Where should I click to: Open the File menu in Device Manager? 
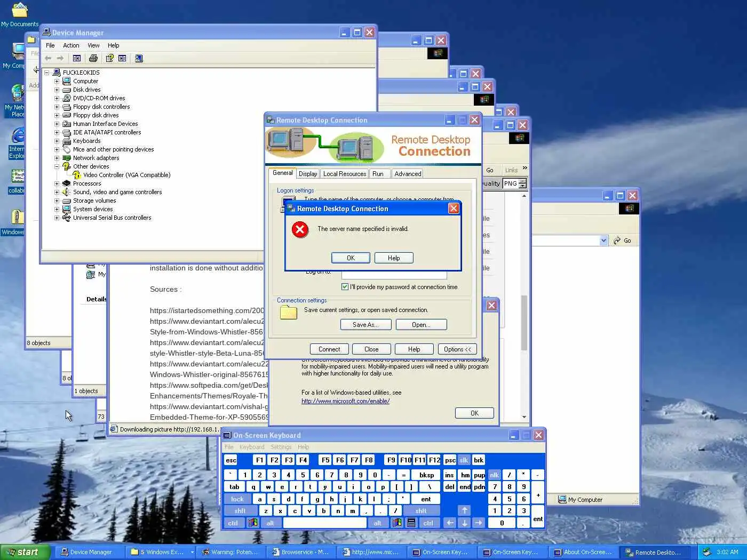click(50, 45)
